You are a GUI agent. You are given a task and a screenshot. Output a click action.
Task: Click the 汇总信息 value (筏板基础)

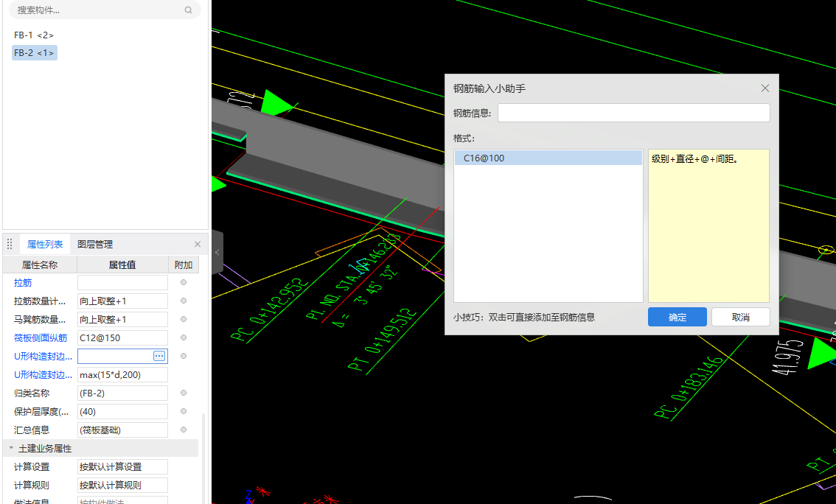coord(122,430)
